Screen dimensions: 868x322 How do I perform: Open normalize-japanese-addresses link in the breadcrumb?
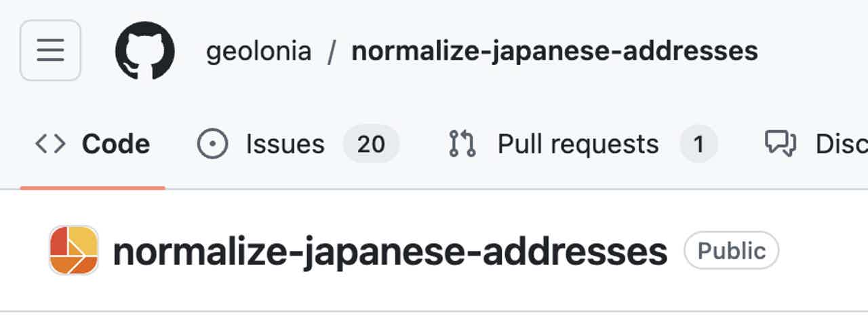[554, 52]
